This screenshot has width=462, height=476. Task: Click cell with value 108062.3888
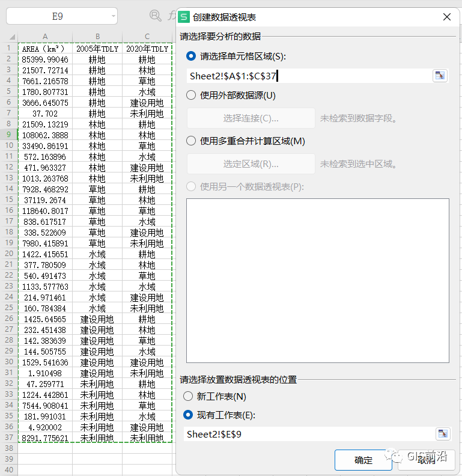click(45, 135)
